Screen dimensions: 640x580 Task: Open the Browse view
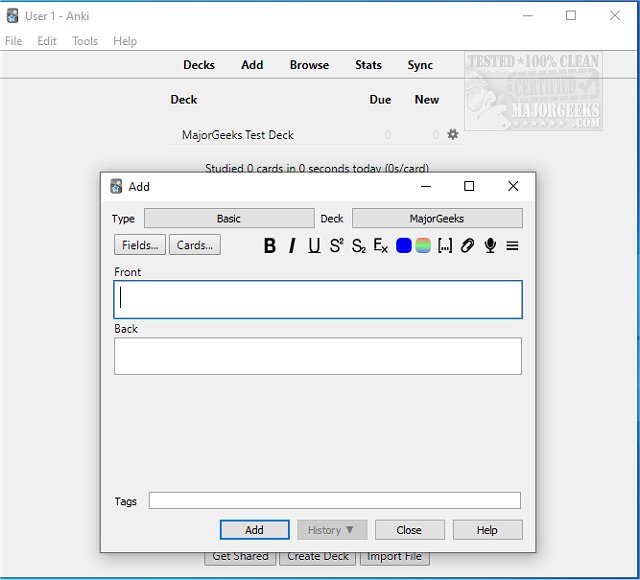309,65
